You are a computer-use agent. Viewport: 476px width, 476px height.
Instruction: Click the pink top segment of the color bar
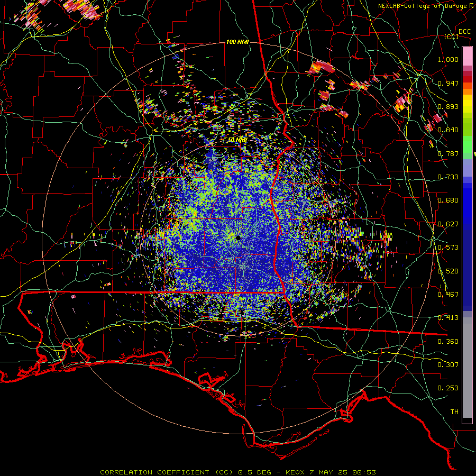point(467,56)
